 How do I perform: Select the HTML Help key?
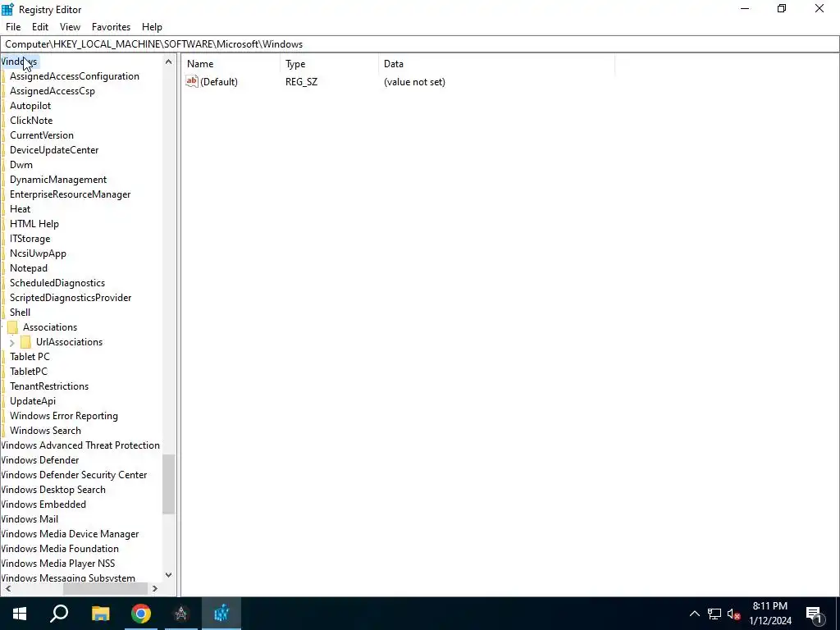pyautogui.click(x=34, y=224)
